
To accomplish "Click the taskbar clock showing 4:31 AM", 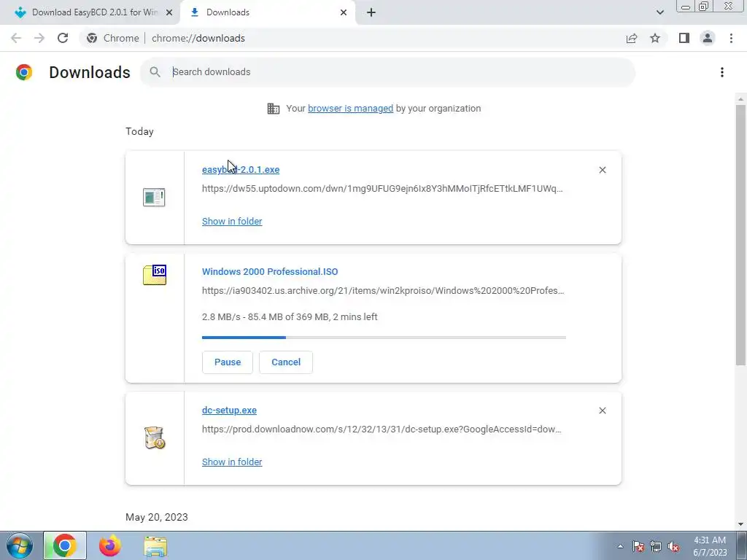I will tap(710, 546).
